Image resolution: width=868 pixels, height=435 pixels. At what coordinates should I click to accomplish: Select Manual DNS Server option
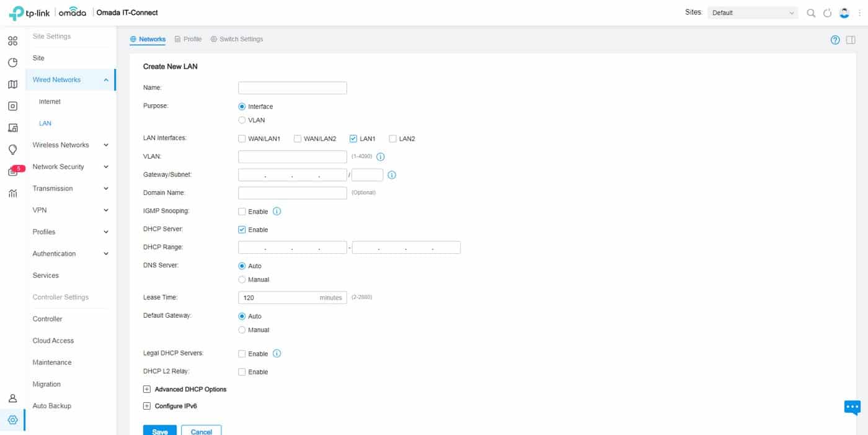click(x=242, y=280)
